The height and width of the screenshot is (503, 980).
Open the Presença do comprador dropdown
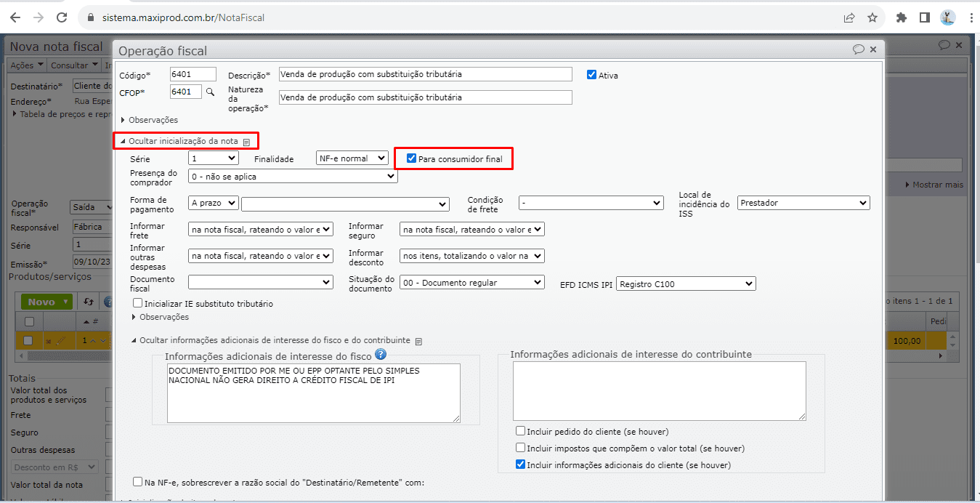click(x=293, y=176)
